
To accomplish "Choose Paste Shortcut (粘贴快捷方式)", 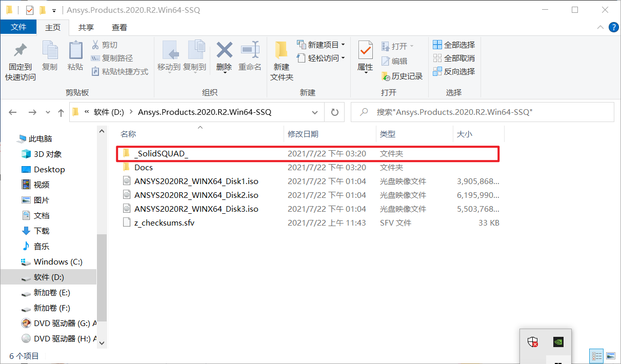I will click(x=119, y=72).
